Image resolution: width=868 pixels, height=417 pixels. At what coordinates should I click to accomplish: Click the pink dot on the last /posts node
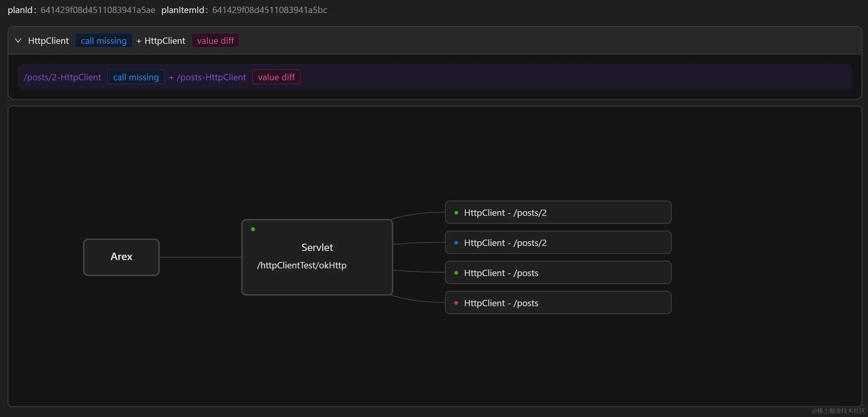456,303
